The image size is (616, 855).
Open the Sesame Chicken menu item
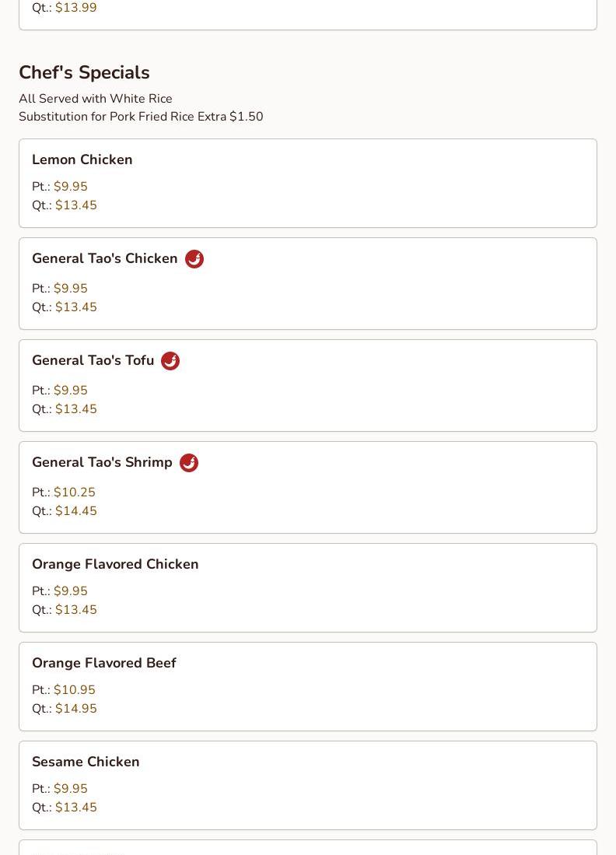pyautogui.click(x=86, y=762)
